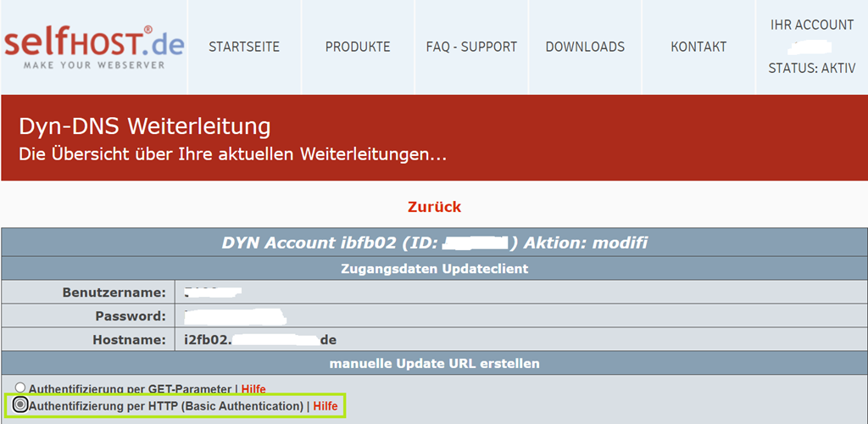Click the manuelle Update URL erstellen header
Screen dimensions: 868x424
click(434, 364)
